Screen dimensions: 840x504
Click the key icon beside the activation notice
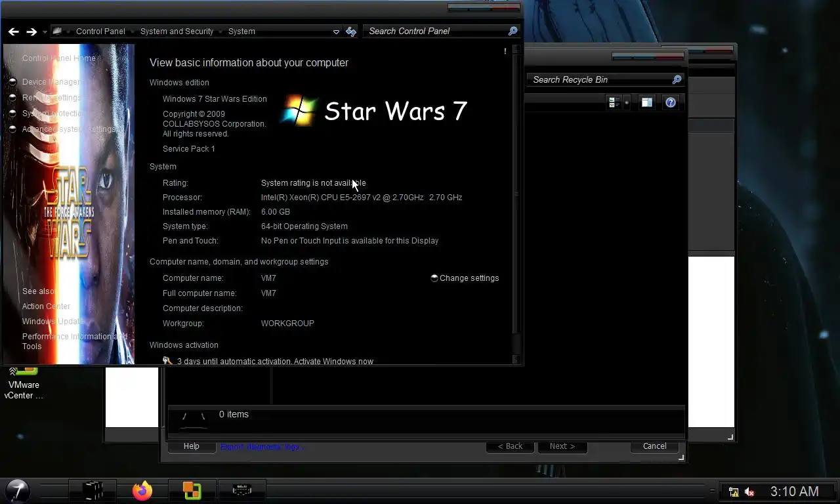click(167, 361)
